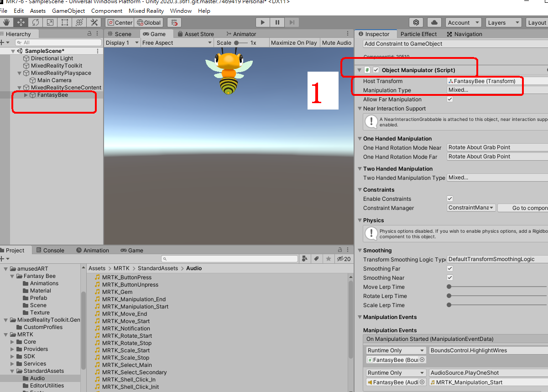Click the Rotate Lerp Time slider
This screenshot has height=392, width=548.
(497, 296)
